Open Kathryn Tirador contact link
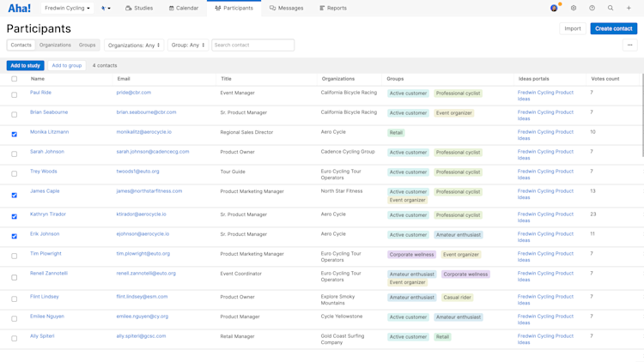This screenshot has width=644, height=362. (x=47, y=214)
